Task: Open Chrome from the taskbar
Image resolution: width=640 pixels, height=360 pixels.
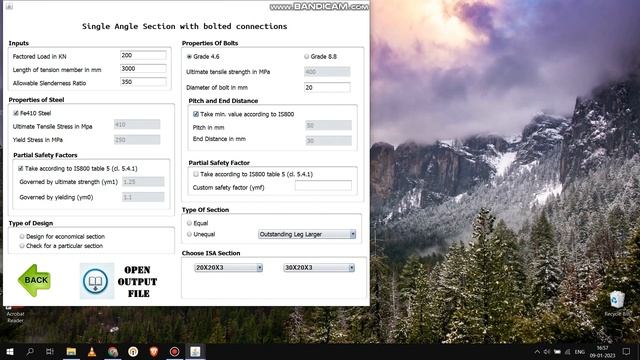Action: coord(113,351)
